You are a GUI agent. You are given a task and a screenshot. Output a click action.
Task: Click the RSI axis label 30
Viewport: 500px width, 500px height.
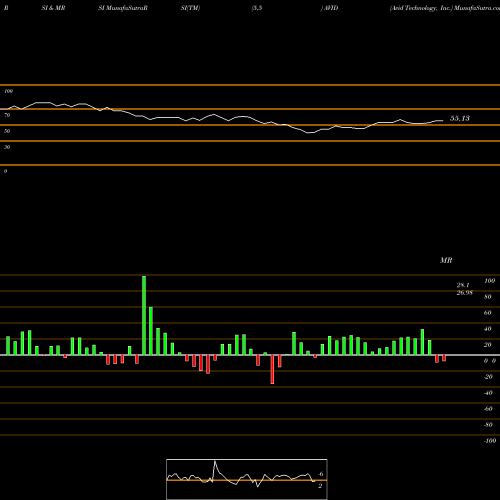click(x=7, y=147)
